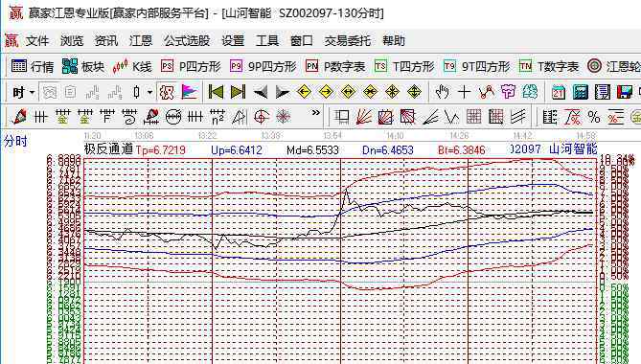Click the red crosshair circle icon
641x364 pixels.
coord(262,117)
